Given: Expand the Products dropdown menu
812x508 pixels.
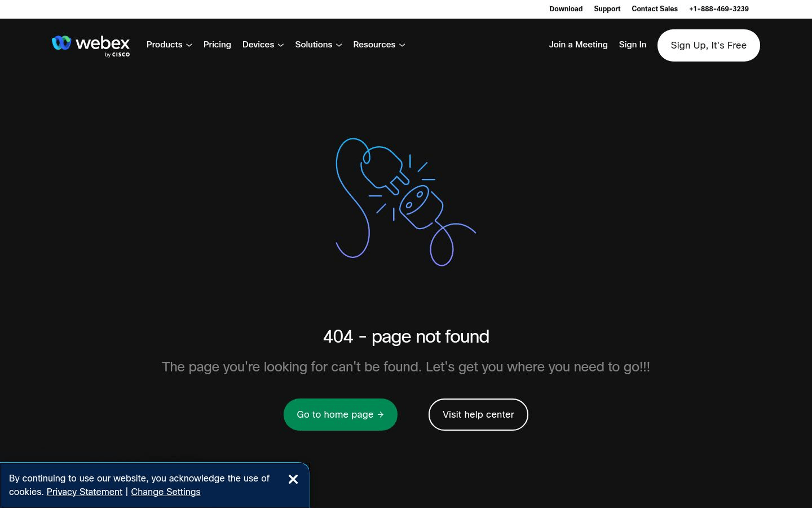Looking at the screenshot, I should [x=169, y=45].
